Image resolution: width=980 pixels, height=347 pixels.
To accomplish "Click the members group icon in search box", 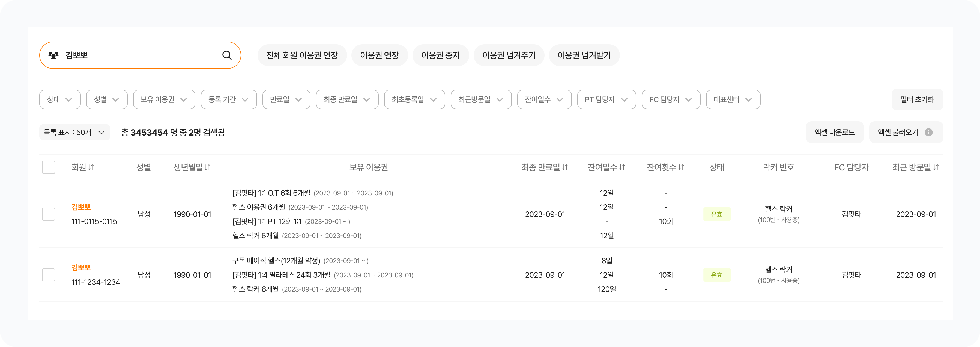I will click(54, 55).
